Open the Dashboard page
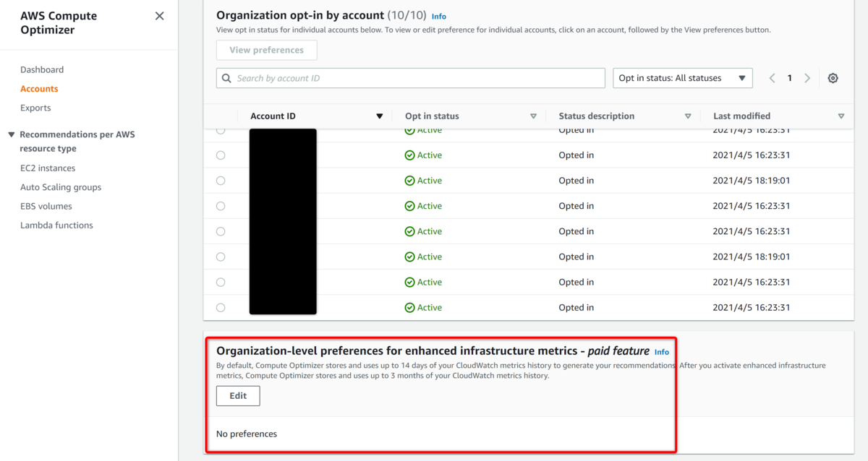The image size is (868, 461). coord(42,70)
